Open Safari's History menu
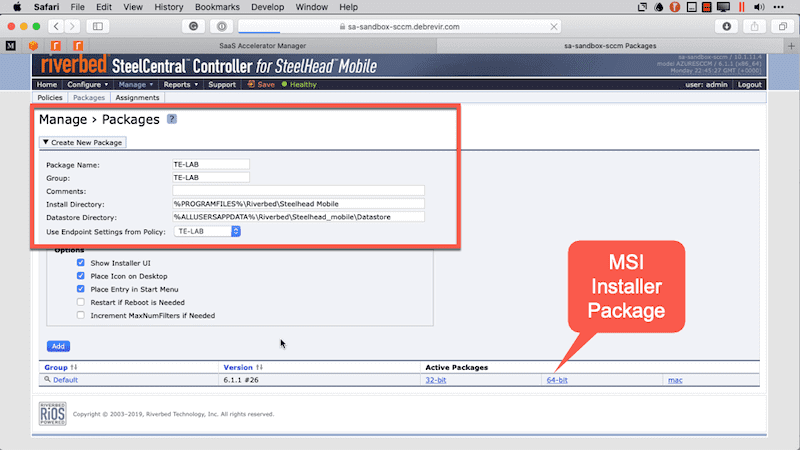This screenshot has width=800, height=450. point(168,7)
